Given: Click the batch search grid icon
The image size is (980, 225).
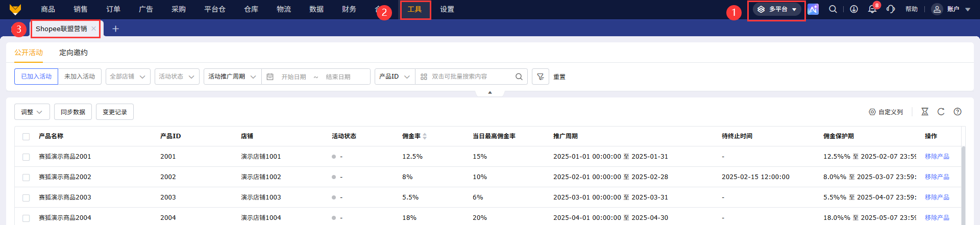Looking at the screenshot, I should 424,77.
